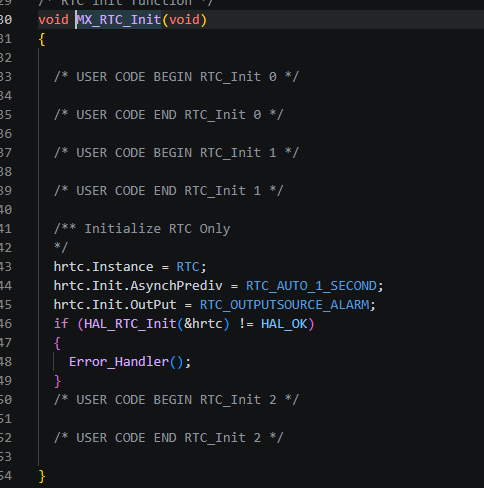Click the pink closing brace on line 49
The image size is (484, 488).
point(57,381)
